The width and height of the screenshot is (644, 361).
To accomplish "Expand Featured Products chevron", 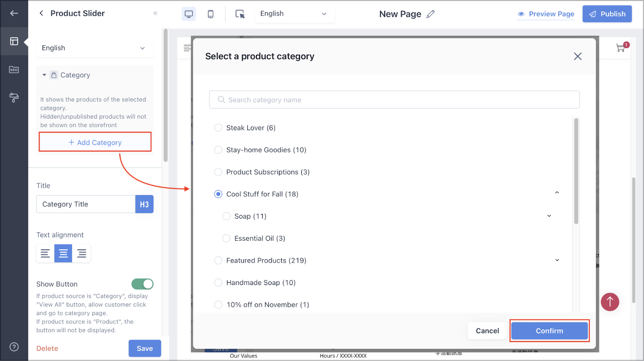I will tap(557, 260).
